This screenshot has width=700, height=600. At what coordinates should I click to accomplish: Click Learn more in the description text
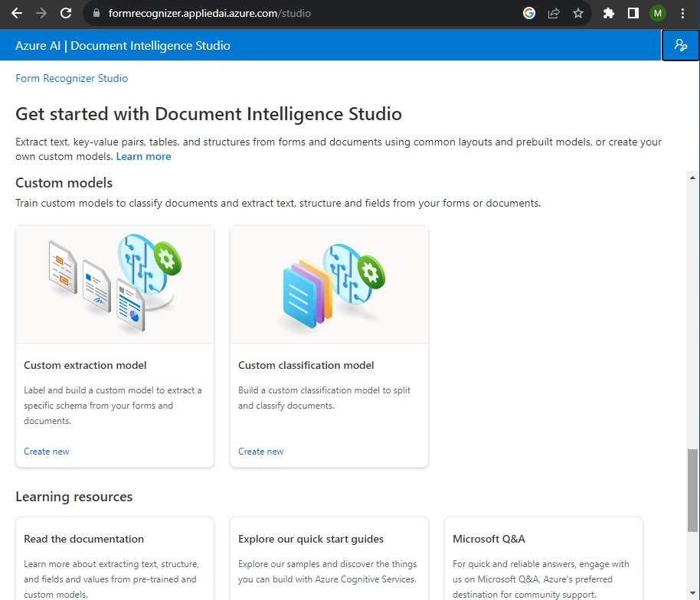(143, 156)
